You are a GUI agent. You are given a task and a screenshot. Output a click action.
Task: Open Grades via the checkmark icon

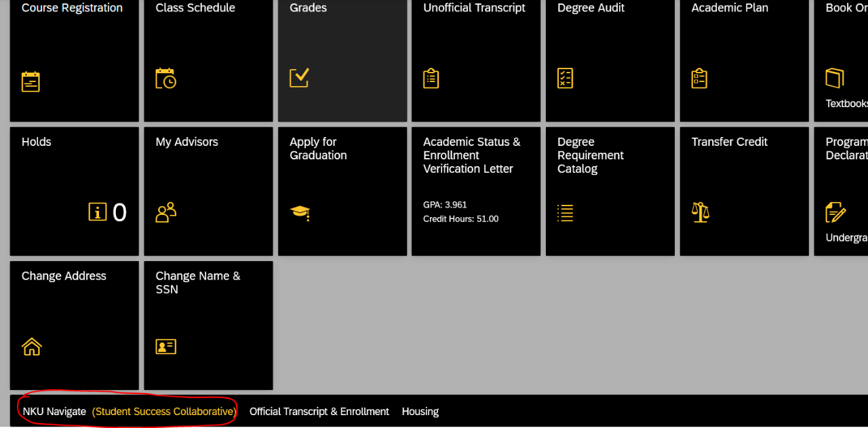pyautogui.click(x=300, y=77)
